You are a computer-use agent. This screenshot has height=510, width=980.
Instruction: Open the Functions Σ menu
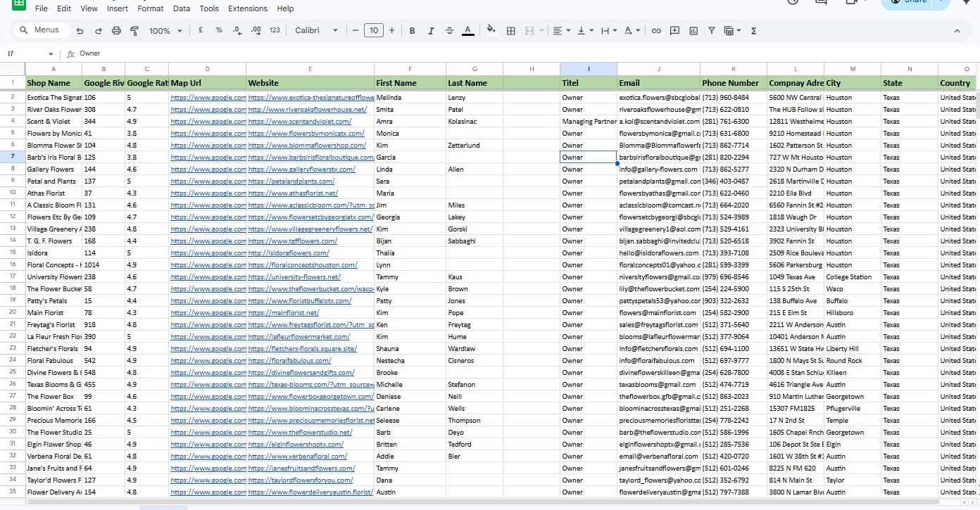(753, 30)
